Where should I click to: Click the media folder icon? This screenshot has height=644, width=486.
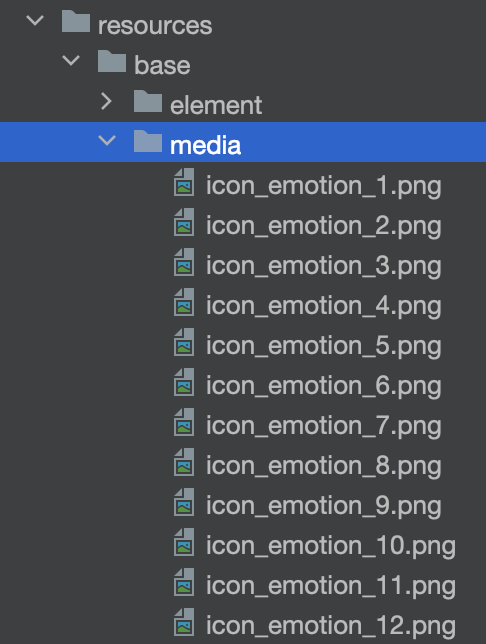pyautogui.click(x=148, y=141)
